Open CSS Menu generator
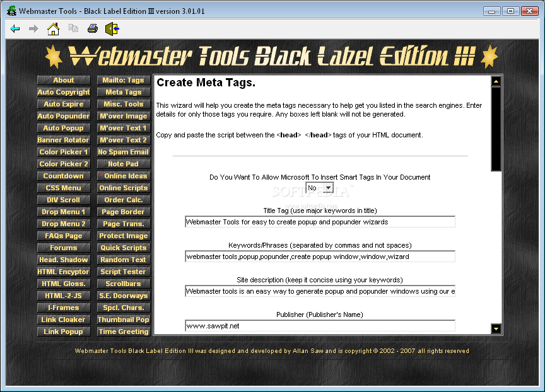 click(64, 188)
